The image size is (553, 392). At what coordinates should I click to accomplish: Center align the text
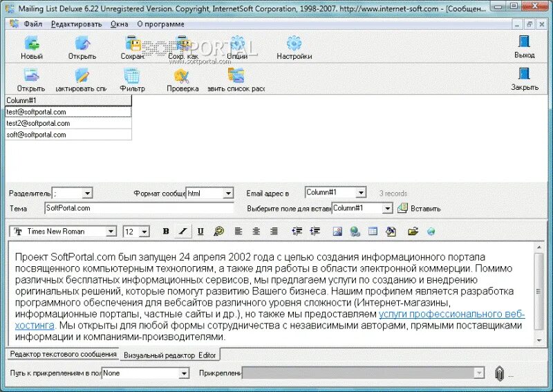[256, 232]
